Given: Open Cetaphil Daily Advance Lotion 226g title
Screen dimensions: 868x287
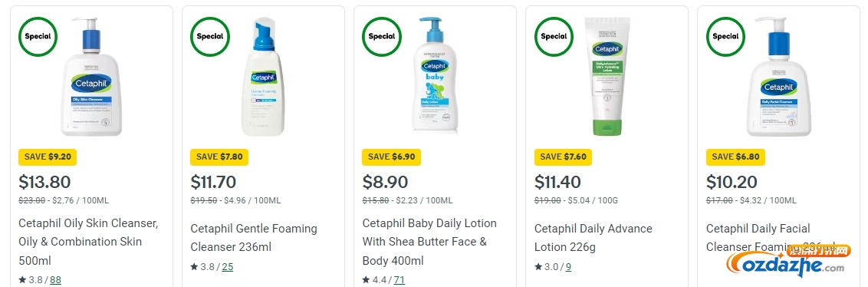Looking at the screenshot, I should [x=593, y=238].
